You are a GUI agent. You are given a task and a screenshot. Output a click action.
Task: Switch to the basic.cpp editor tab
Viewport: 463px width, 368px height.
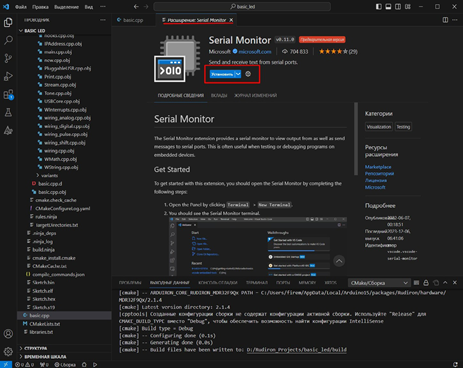pos(133,20)
